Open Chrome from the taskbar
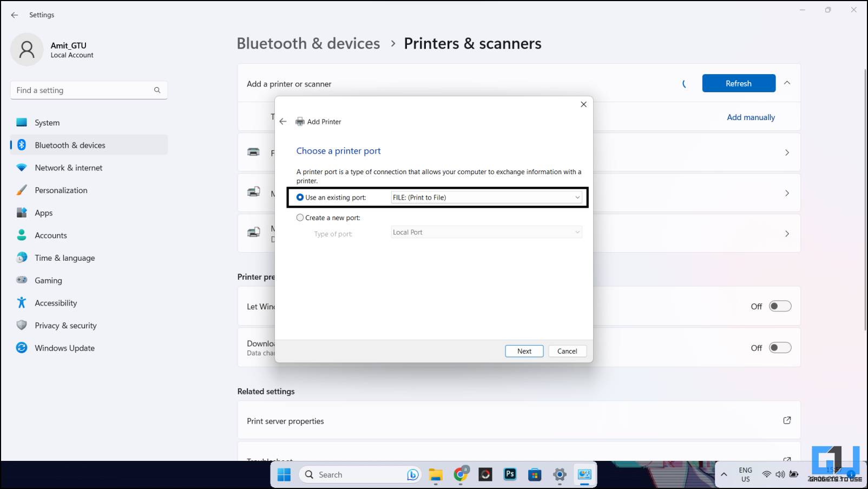 pyautogui.click(x=461, y=474)
